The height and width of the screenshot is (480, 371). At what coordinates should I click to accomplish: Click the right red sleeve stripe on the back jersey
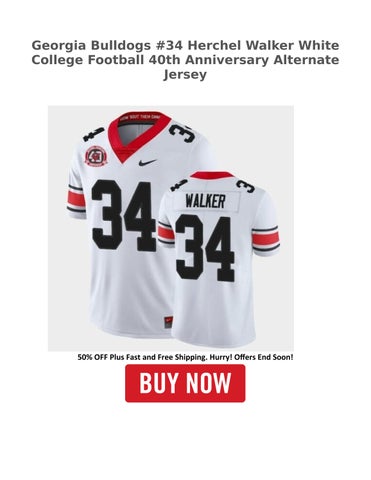[265, 238]
